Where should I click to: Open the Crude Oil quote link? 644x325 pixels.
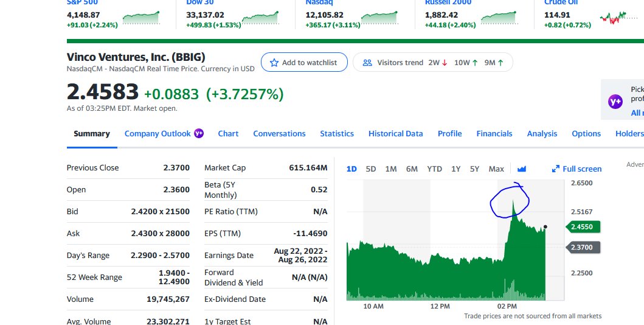coord(561,2)
